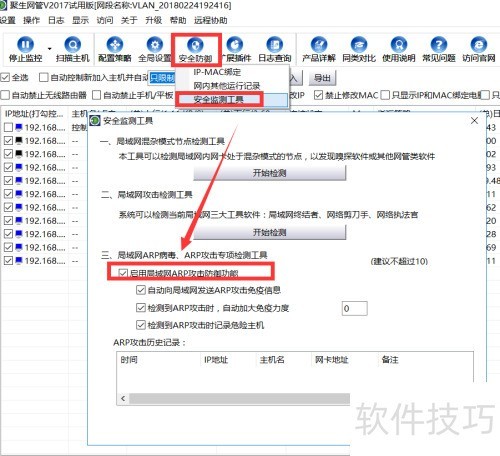
Task: Toggle the 全选 checkbox
Action: tap(5, 78)
